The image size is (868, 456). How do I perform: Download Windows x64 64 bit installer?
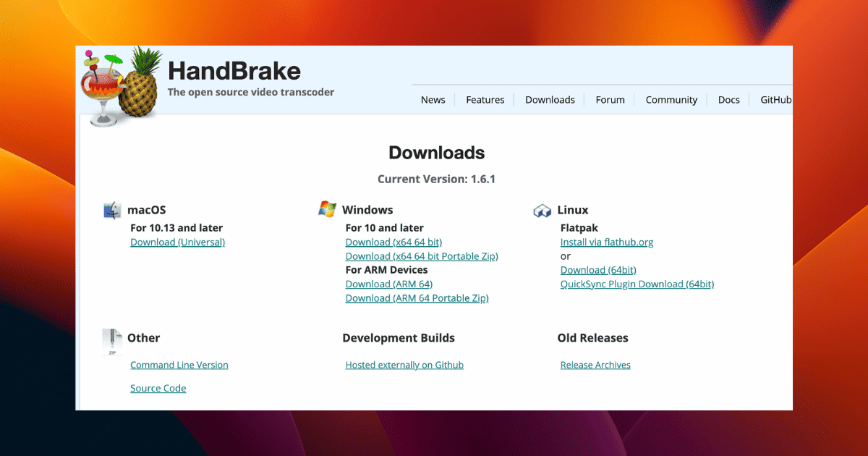(x=393, y=242)
